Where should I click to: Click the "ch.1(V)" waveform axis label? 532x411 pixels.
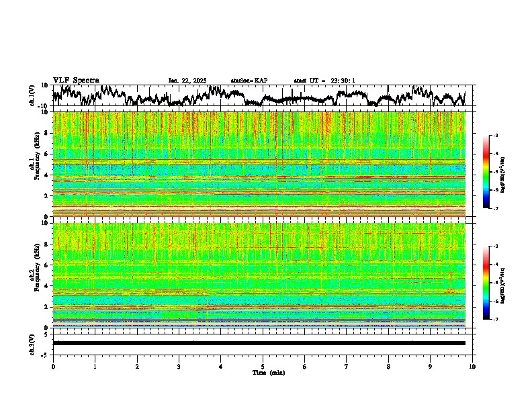pyautogui.click(x=32, y=95)
